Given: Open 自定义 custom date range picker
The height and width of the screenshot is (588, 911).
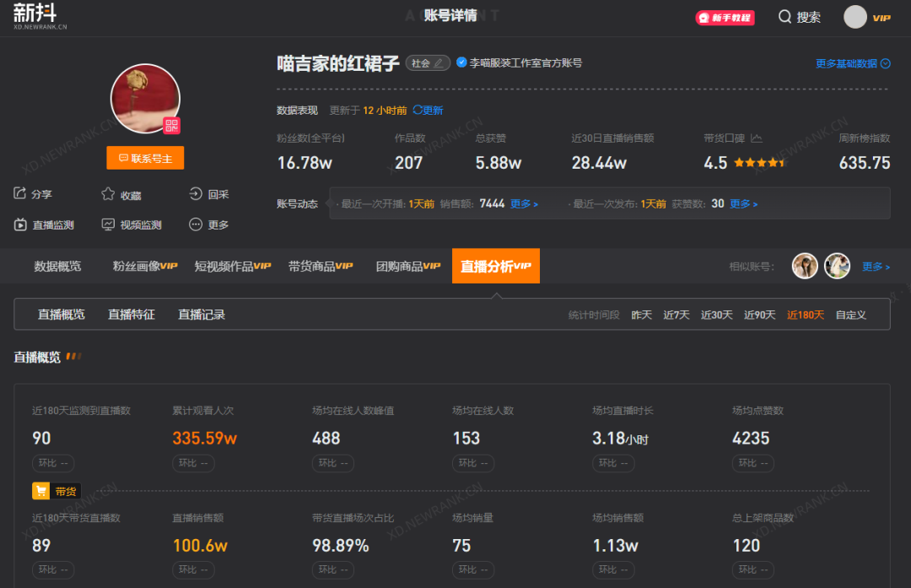Looking at the screenshot, I should (x=850, y=315).
